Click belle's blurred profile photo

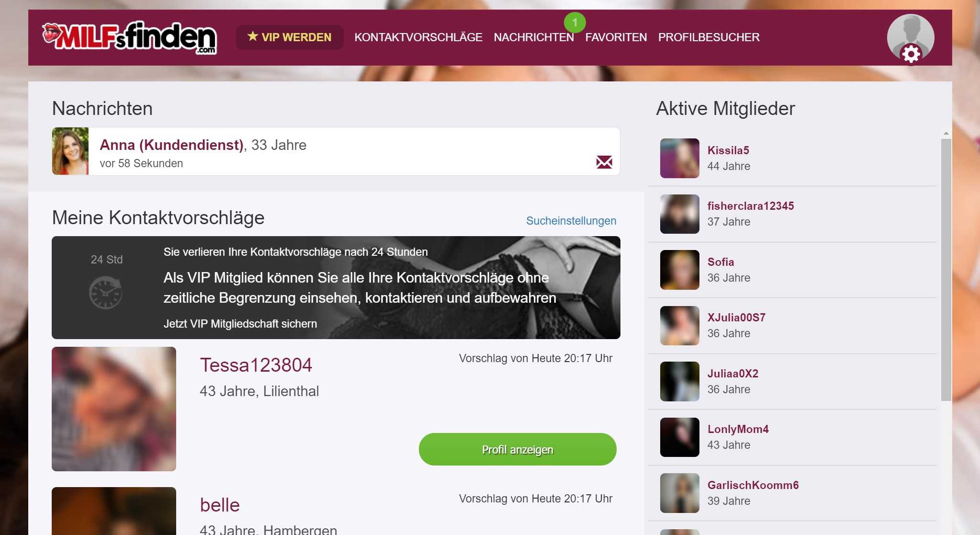[114, 511]
